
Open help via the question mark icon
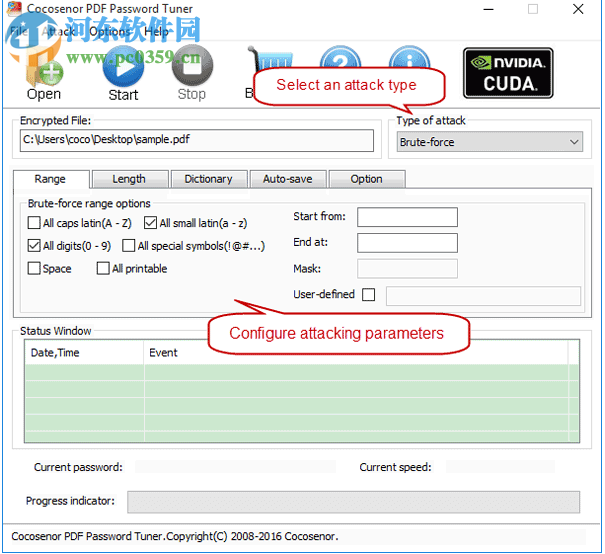(340, 57)
